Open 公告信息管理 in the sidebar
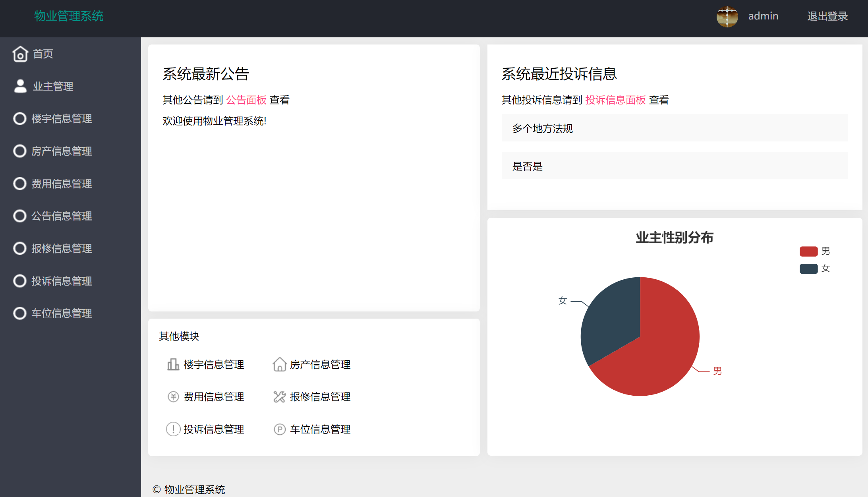Screen dimensions: 868x497 tap(62, 216)
